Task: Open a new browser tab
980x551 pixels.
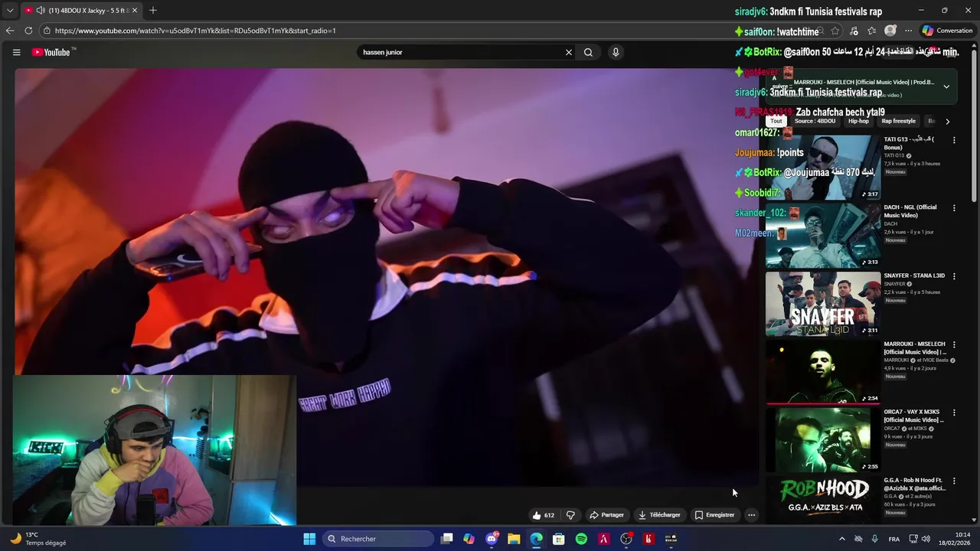Action: pos(153,10)
